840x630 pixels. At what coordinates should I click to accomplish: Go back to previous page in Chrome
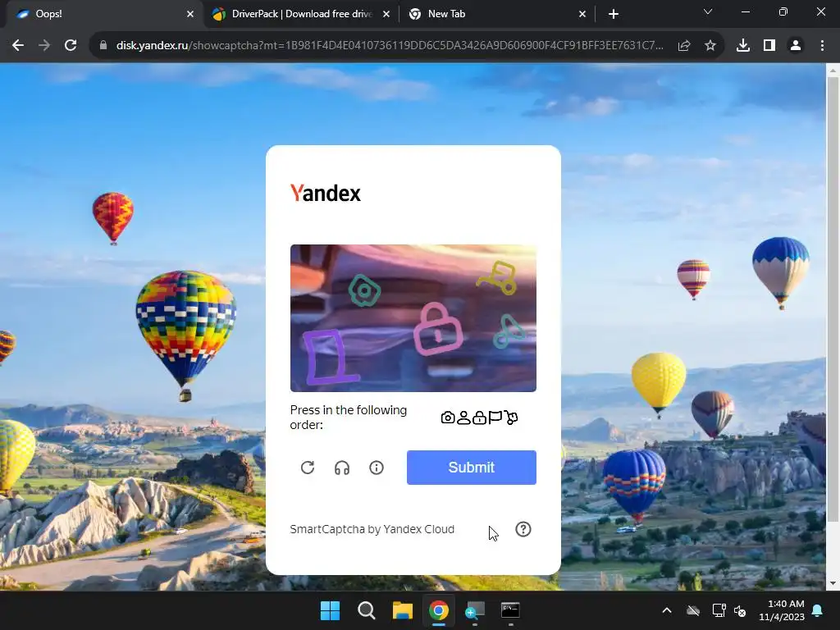tap(18, 46)
